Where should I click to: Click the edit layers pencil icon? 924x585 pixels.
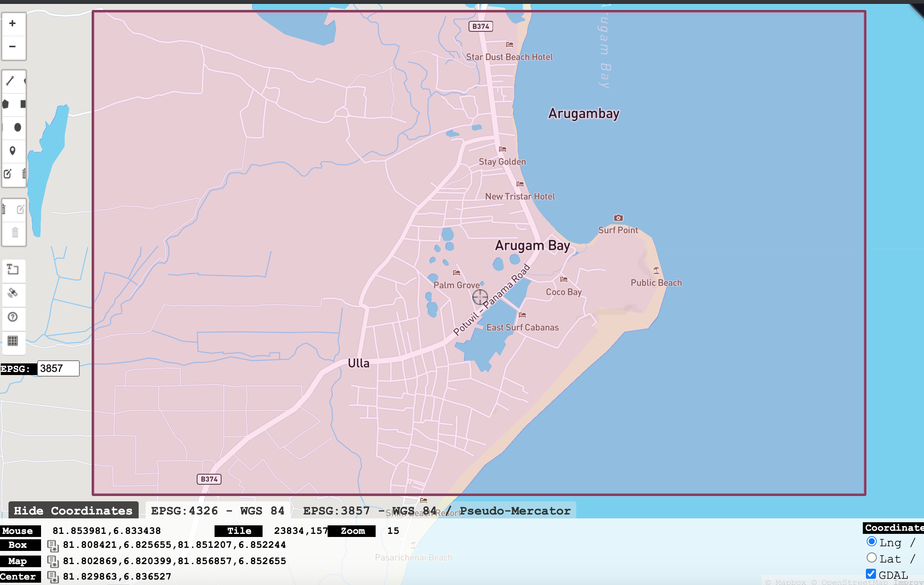(8, 174)
